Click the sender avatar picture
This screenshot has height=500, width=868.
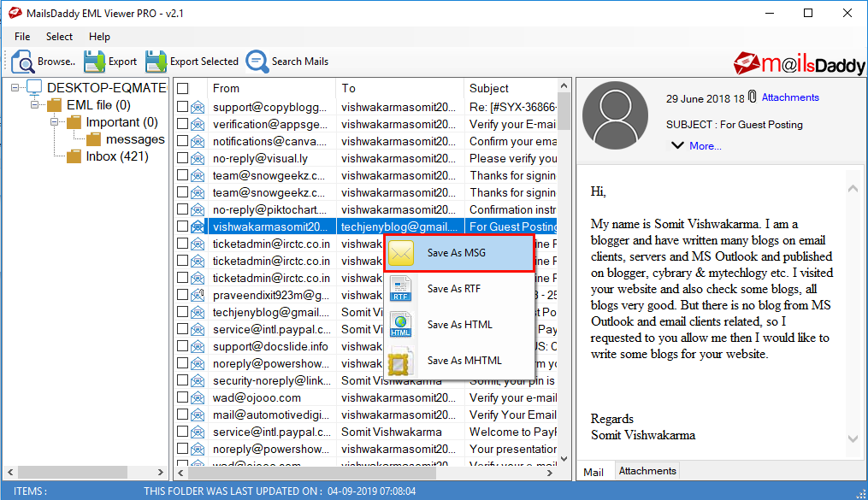[x=615, y=115]
